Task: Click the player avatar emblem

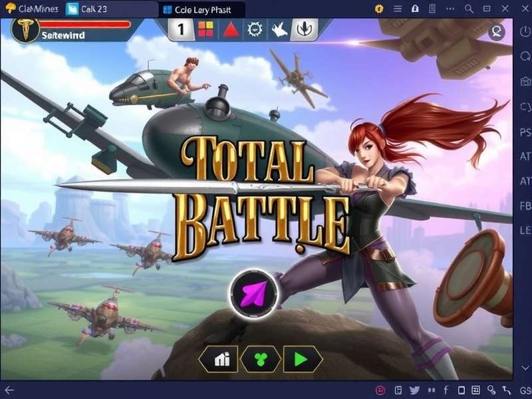Action: point(25,30)
